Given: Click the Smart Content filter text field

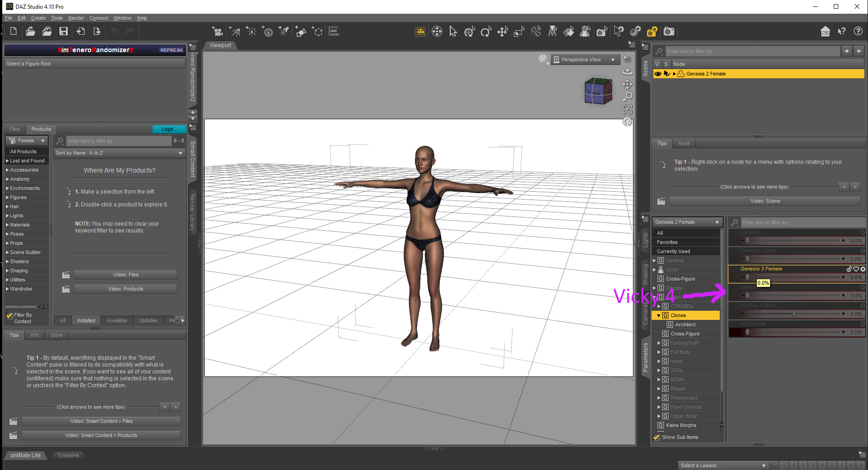Looking at the screenshot, I should point(119,141).
